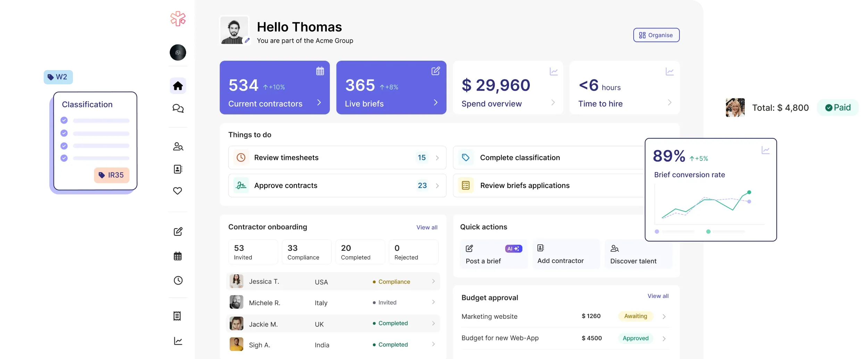Check the last item in the Classification list
This screenshot has height=359, width=868.
pyautogui.click(x=64, y=158)
